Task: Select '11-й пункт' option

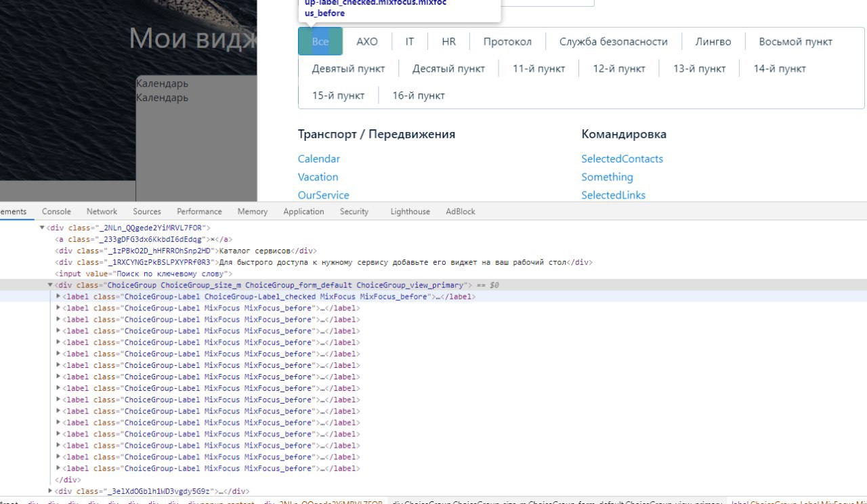Action: pos(539,68)
